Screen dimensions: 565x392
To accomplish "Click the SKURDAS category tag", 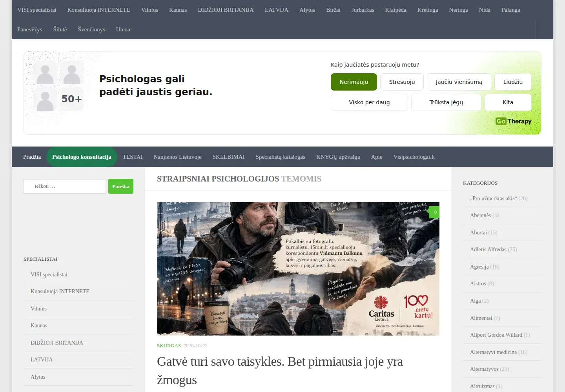I will pyautogui.click(x=169, y=346).
